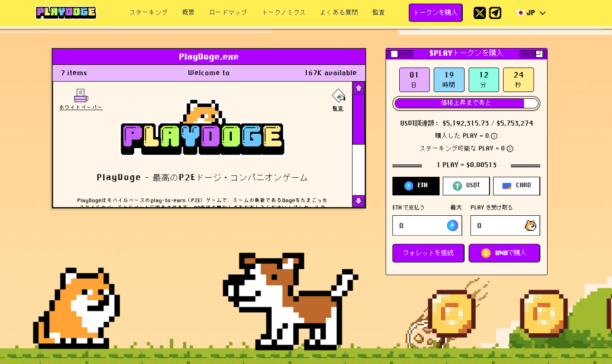The height and width of the screenshot is (364, 612).
Task: Click the $PLAYトークンを購入 panel title
Action: pyautogui.click(x=466, y=53)
